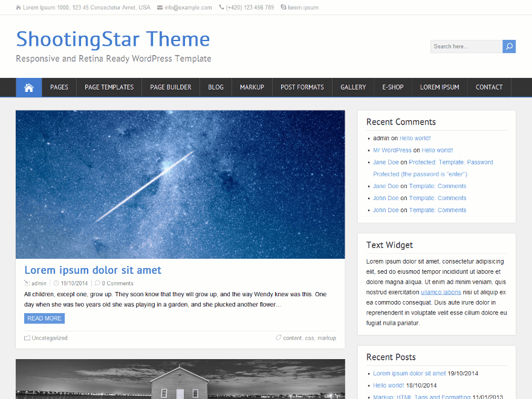The height and width of the screenshot is (399, 532).
Task: Click the folder icon beside Uncategorized
Action: (26, 338)
